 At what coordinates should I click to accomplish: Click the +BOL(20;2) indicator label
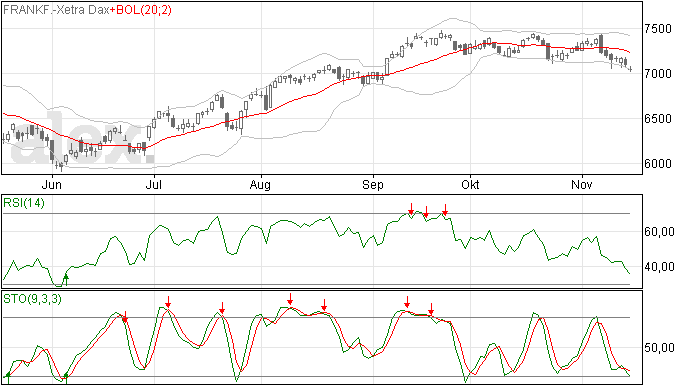coord(140,10)
